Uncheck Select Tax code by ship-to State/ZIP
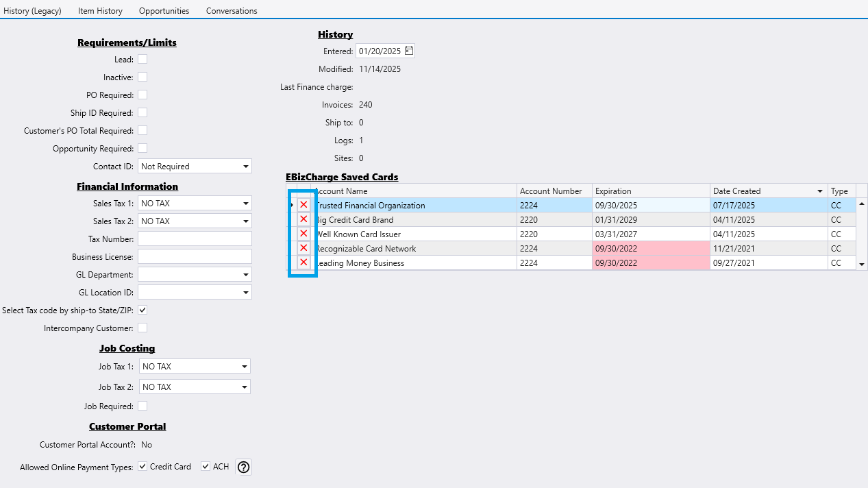Viewport: 868px width, 488px height. [x=142, y=310]
